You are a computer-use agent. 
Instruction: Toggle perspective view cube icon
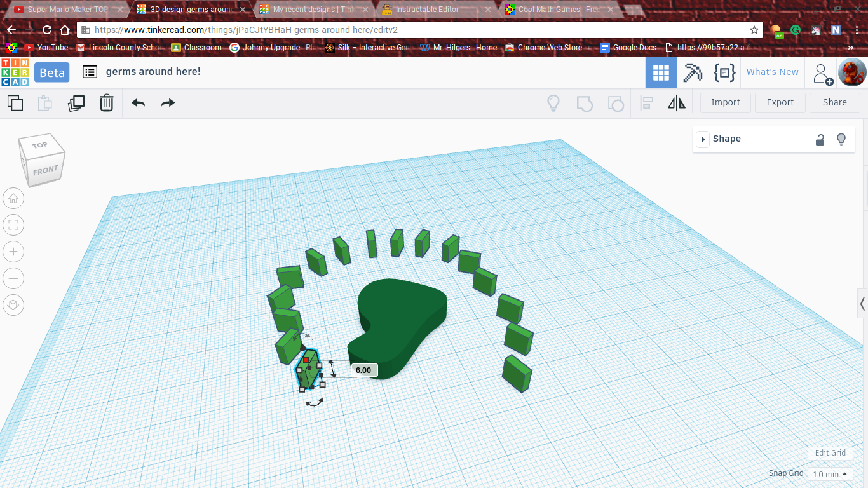pos(13,305)
